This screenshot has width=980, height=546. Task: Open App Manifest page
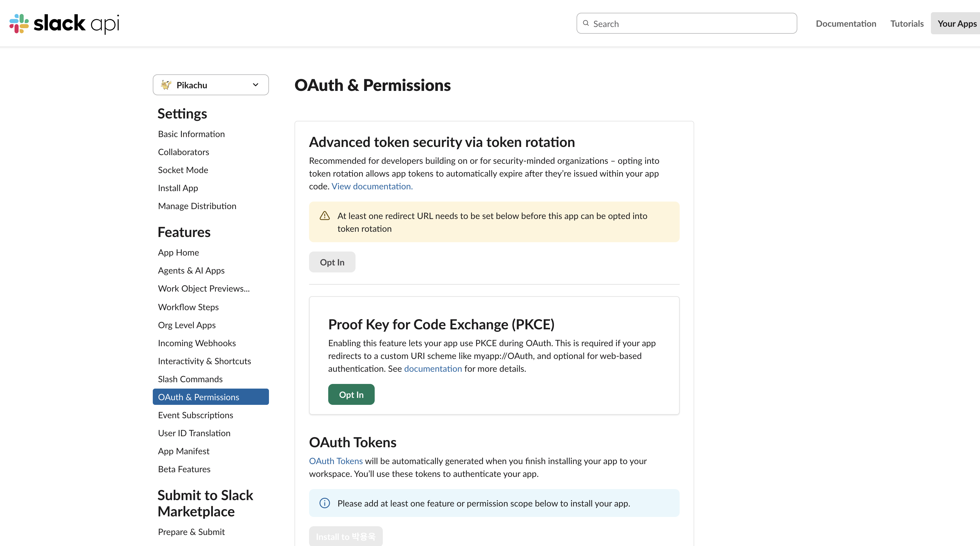[183, 451]
